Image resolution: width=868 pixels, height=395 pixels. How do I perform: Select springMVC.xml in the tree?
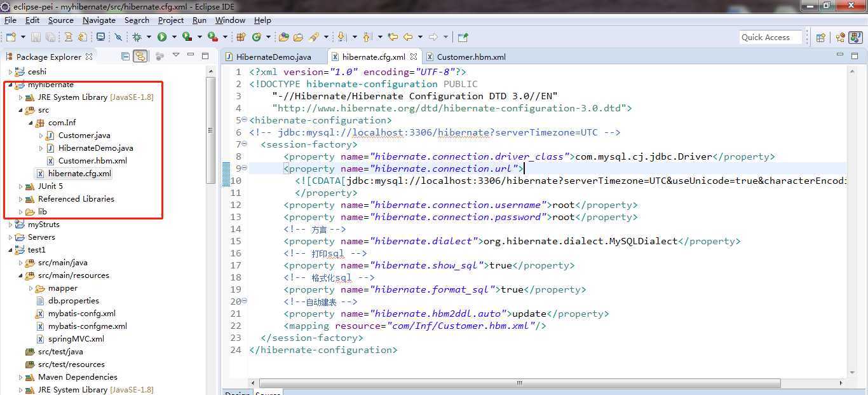(x=76, y=339)
